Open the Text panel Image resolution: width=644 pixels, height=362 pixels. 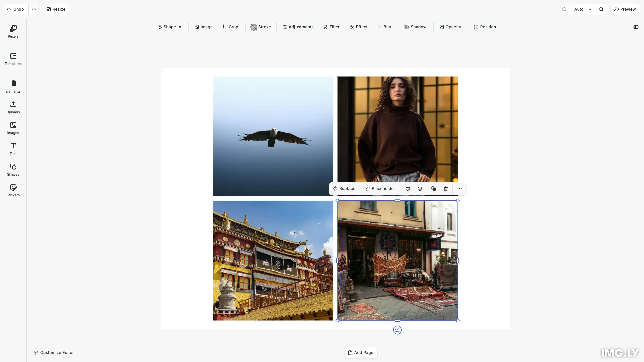click(x=13, y=149)
